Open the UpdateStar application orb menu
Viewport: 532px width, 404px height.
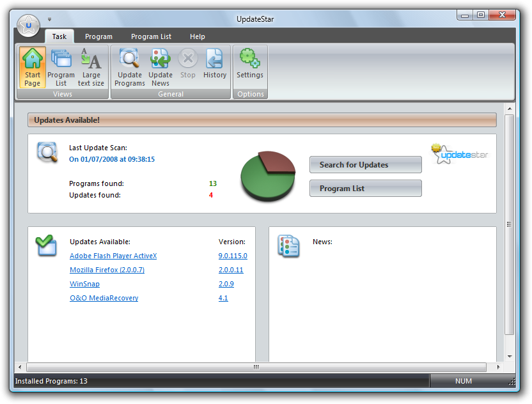pyautogui.click(x=29, y=26)
